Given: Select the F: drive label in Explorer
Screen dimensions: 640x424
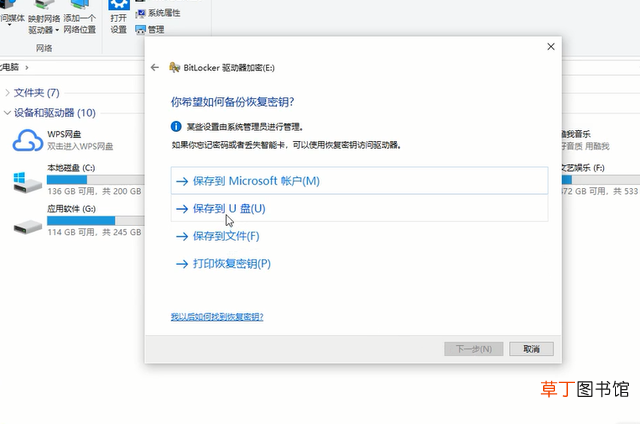Looking at the screenshot, I should point(583,168).
